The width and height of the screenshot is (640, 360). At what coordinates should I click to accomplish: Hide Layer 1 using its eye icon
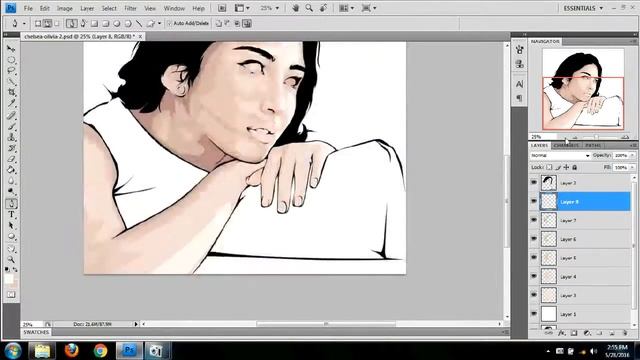[534, 314]
